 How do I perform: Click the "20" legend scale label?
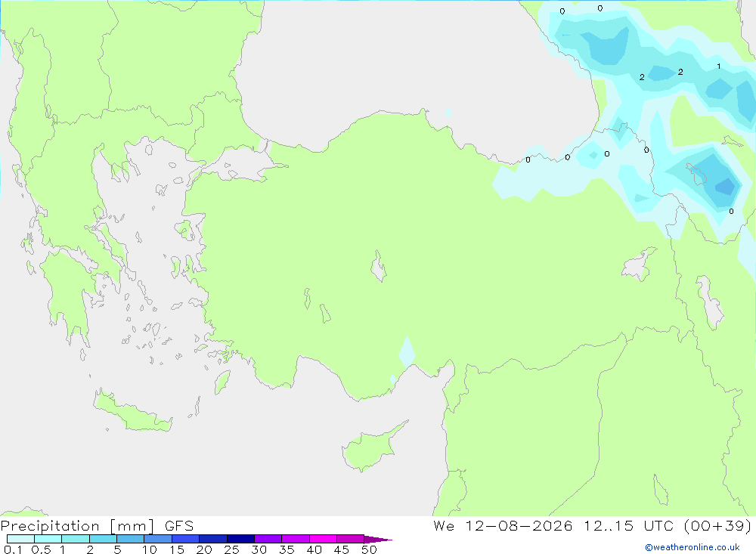pyautogui.click(x=204, y=549)
